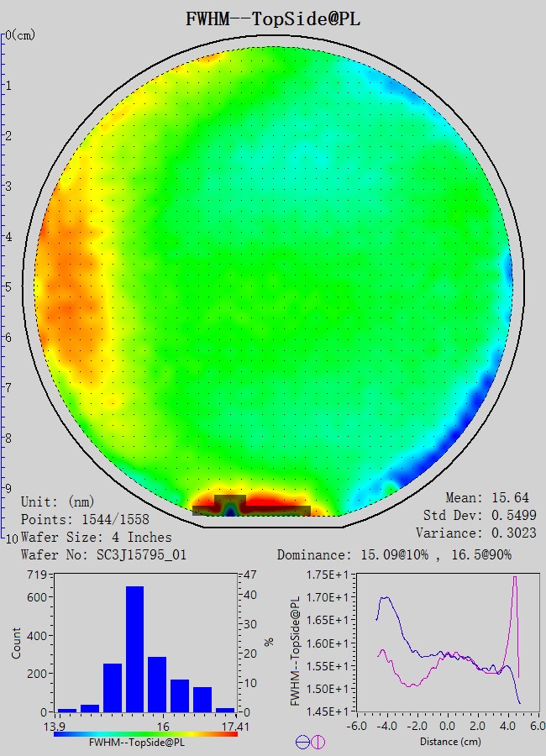Click the Unit (nm) label
The height and width of the screenshot is (756, 546).
[58, 501]
